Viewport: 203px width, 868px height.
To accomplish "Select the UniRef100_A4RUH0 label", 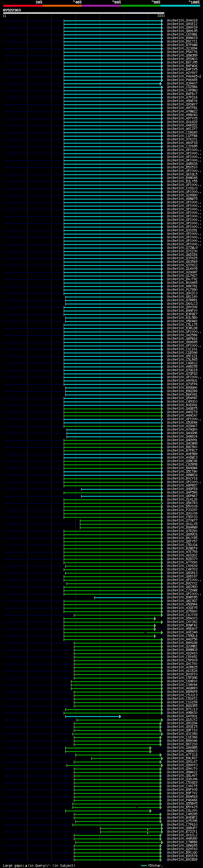I will (x=182, y=839).
